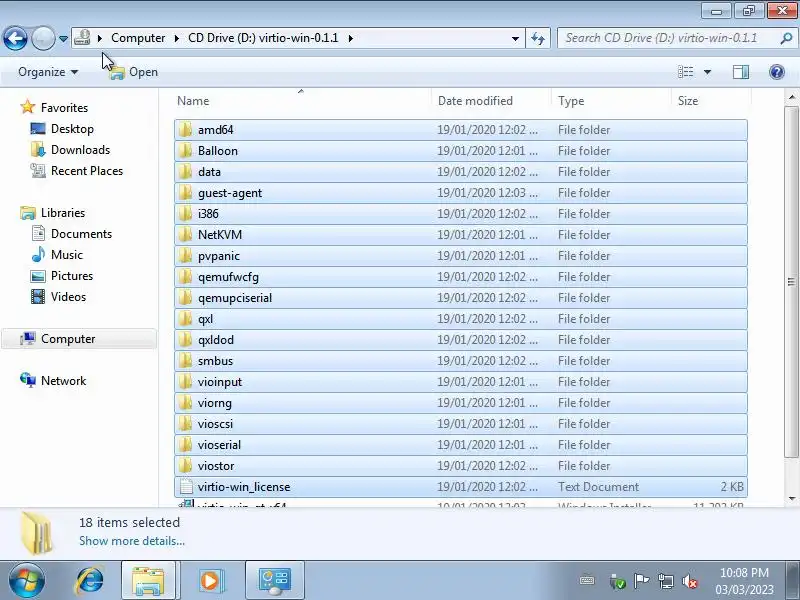The height and width of the screenshot is (600, 800).
Task: Click the file list scroll down arrow
Action: (x=791, y=499)
